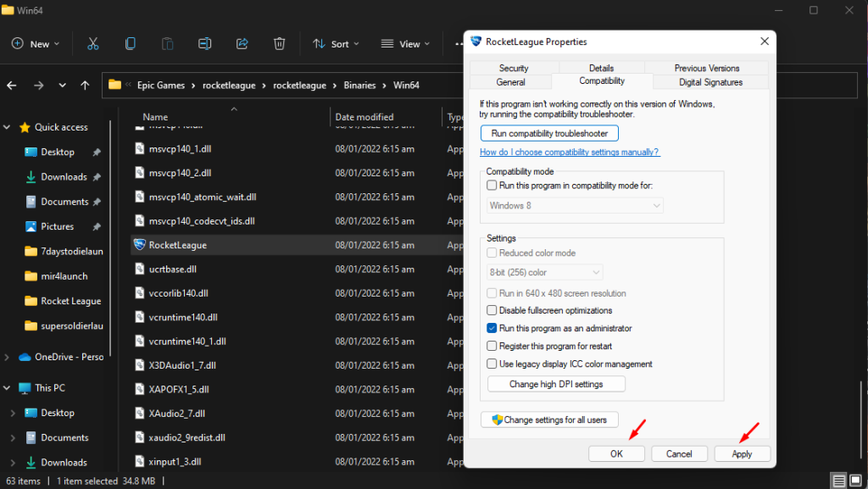This screenshot has height=489, width=868.
Task: Click the Rename icon in toolbar
Action: pyautogui.click(x=205, y=44)
